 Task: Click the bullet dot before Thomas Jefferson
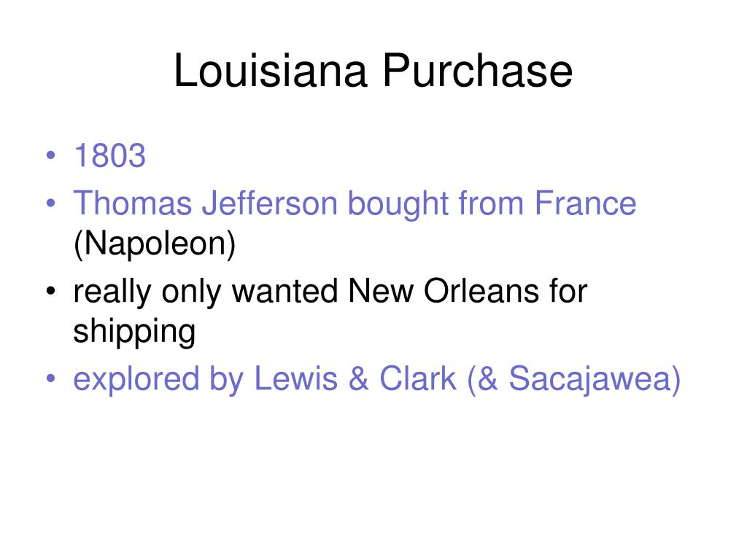[x=51, y=203]
